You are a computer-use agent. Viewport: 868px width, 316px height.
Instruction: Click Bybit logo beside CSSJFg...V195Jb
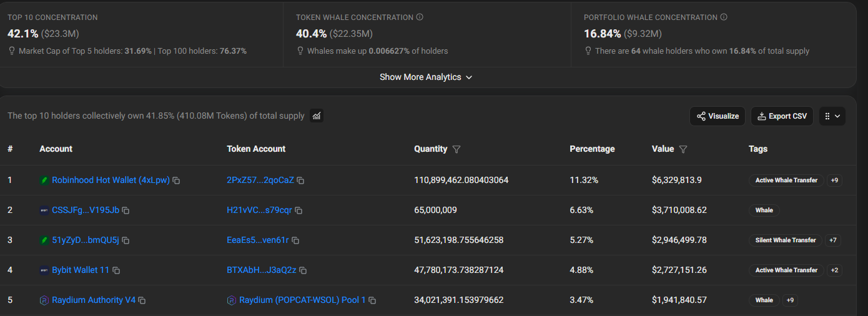pos(44,210)
